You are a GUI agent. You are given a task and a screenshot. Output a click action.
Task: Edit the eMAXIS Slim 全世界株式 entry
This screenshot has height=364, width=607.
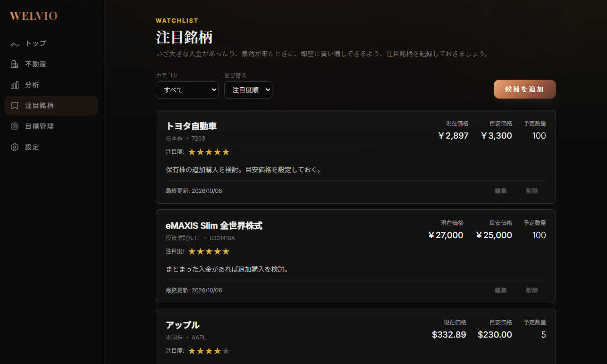501,290
